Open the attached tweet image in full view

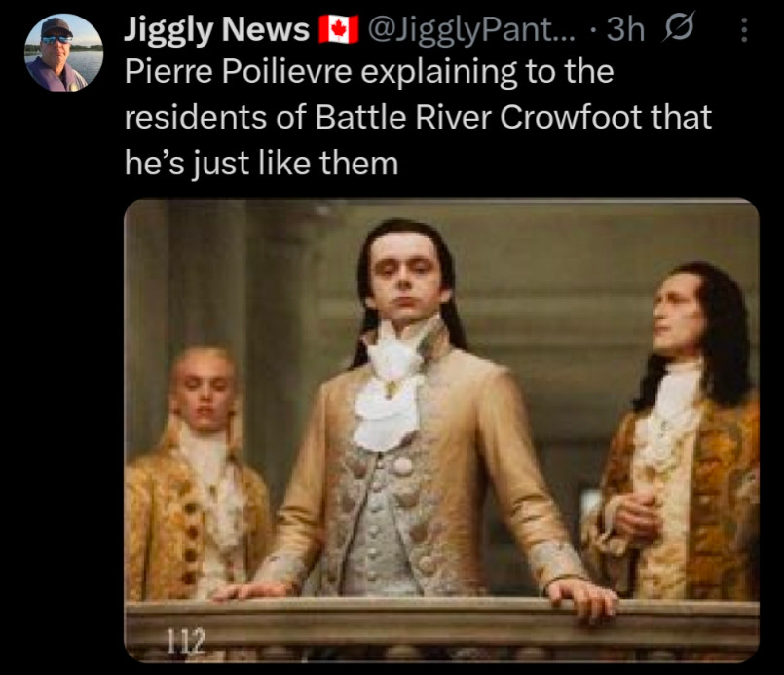441,431
